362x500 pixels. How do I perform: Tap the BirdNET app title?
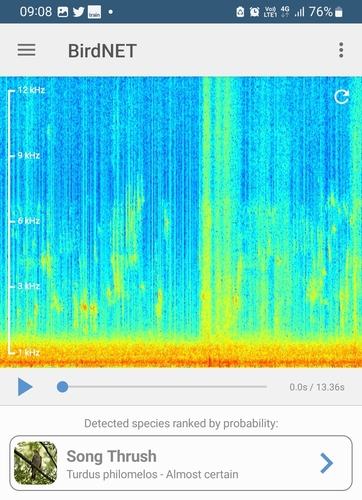[102, 51]
